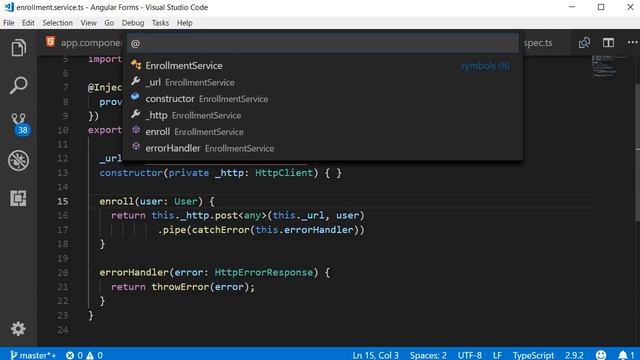Click the errors and warnings count in status bar

click(84, 355)
